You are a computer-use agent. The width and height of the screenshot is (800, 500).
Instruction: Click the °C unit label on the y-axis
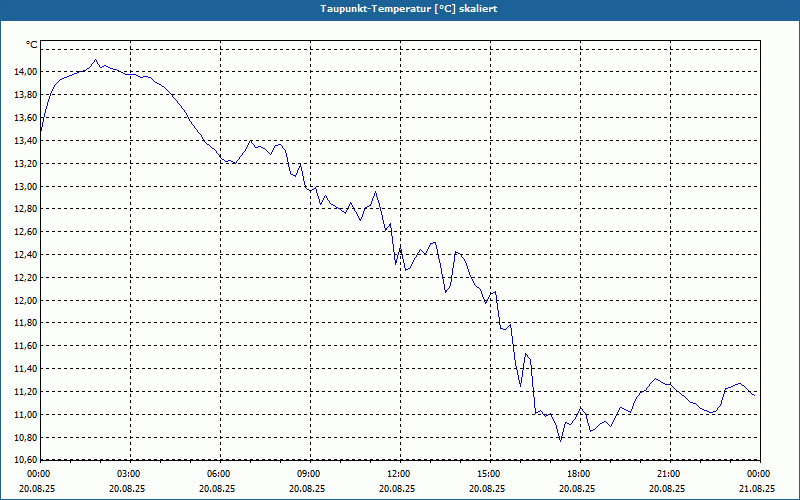31,45
